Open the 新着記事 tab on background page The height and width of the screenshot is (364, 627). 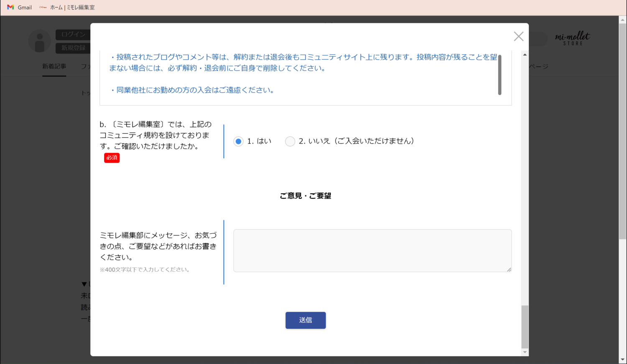coord(54,66)
